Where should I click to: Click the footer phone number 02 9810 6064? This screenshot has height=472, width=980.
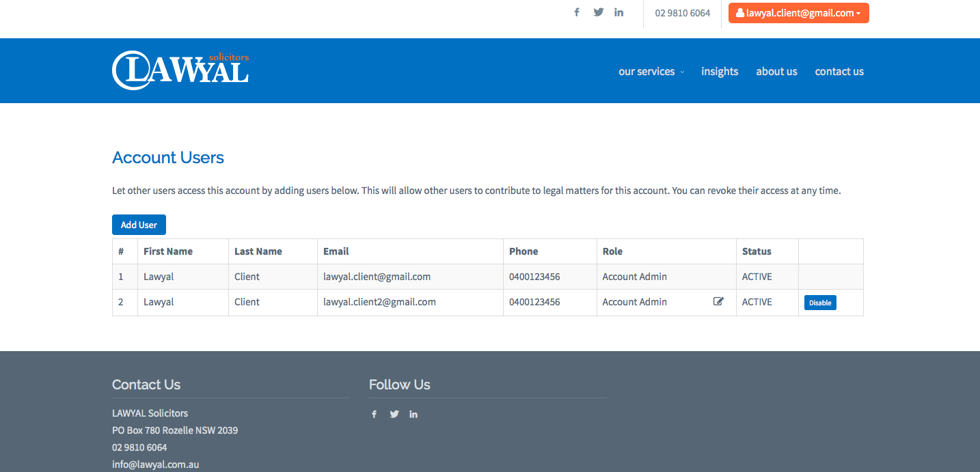139,447
